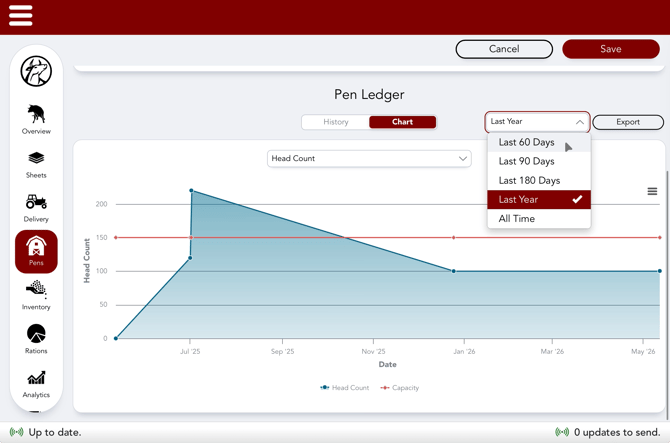Screen dimensions: 670x443
Task: Toggle Head Count series in legend
Action: pyautogui.click(x=344, y=388)
